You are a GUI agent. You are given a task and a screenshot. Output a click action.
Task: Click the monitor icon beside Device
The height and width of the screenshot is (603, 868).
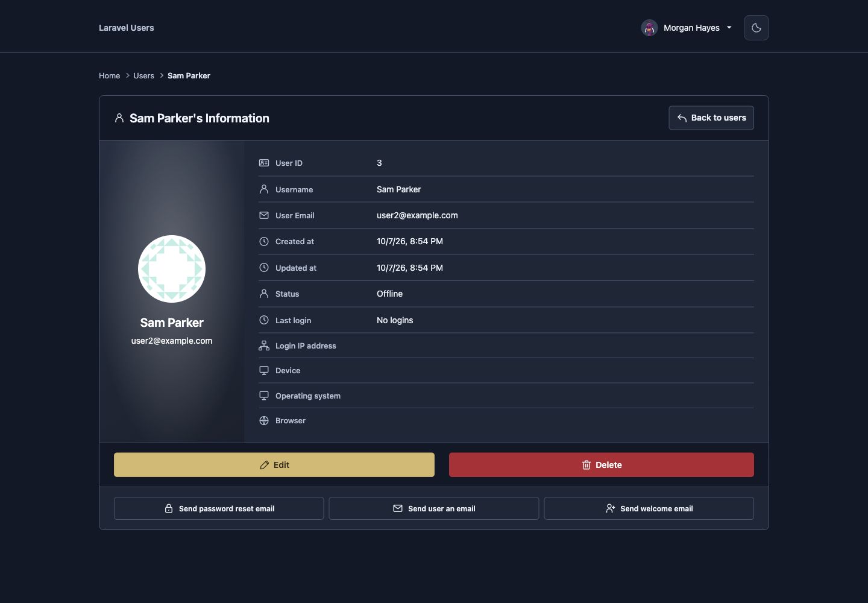[x=264, y=370]
